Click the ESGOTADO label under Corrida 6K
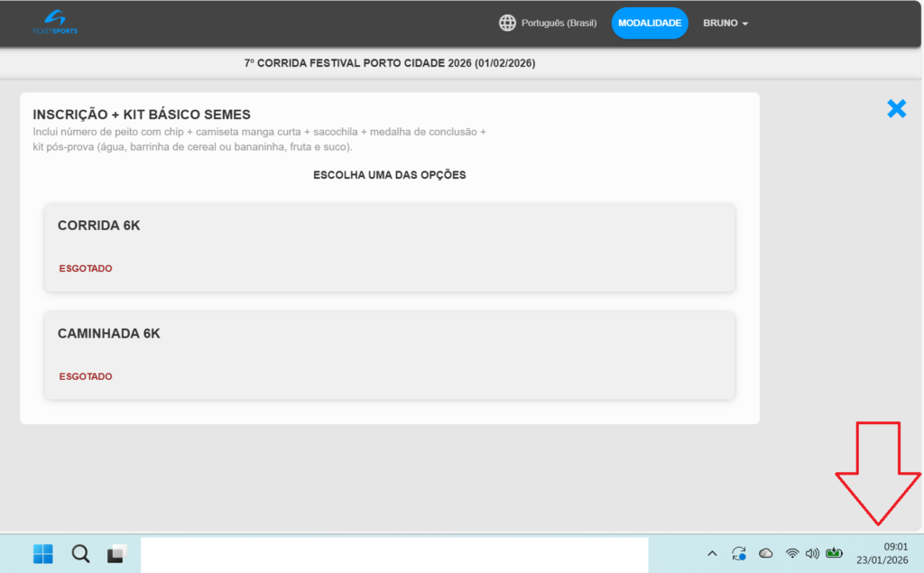This screenshot has width=924, height=573. coord(86,269)
